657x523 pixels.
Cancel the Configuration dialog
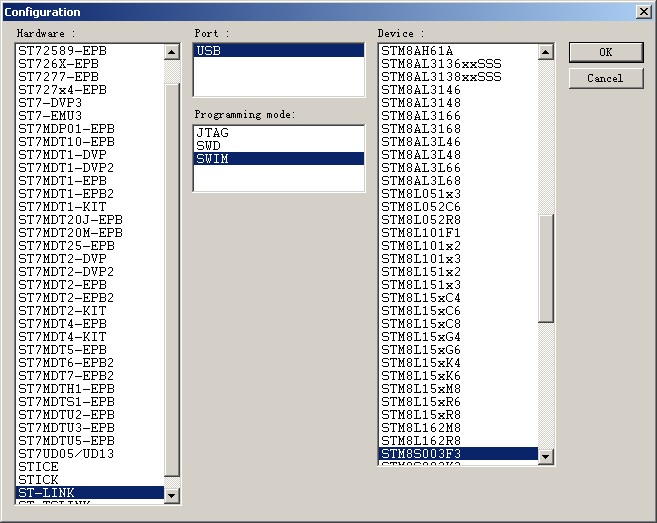tap(606, 78)
